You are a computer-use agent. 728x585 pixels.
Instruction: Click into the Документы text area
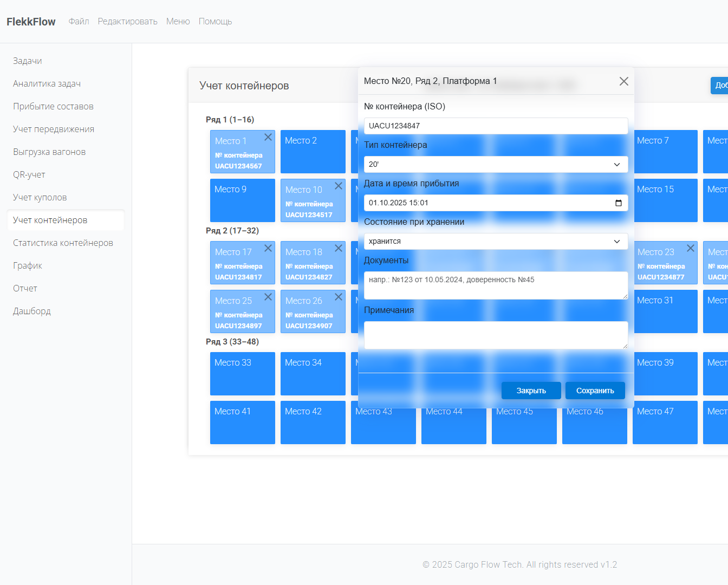(x=496, y=285)
